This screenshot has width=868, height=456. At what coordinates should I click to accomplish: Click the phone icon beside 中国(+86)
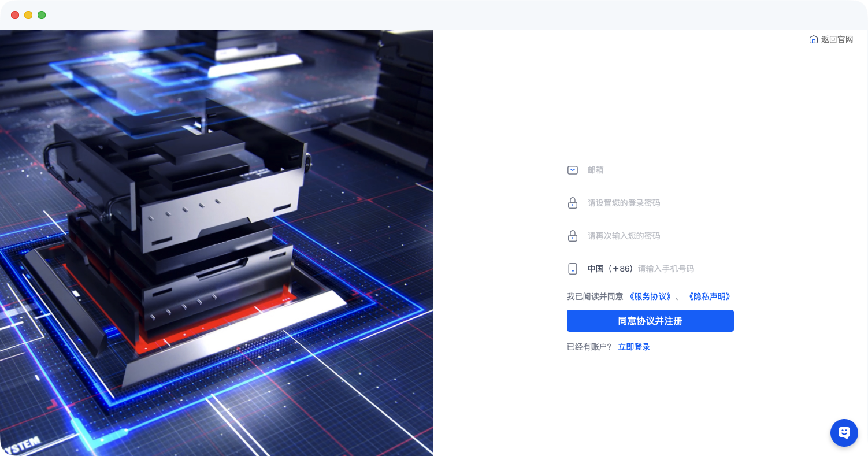(572, 269)
